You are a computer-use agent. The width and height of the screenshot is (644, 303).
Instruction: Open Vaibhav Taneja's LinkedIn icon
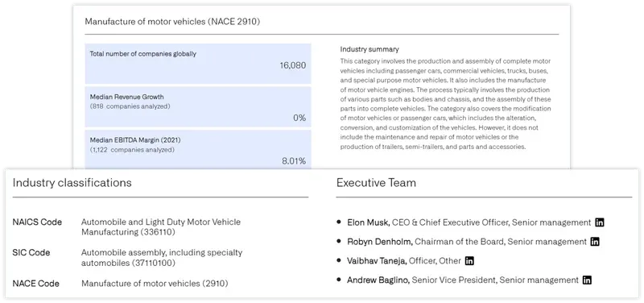coord(469,260)
